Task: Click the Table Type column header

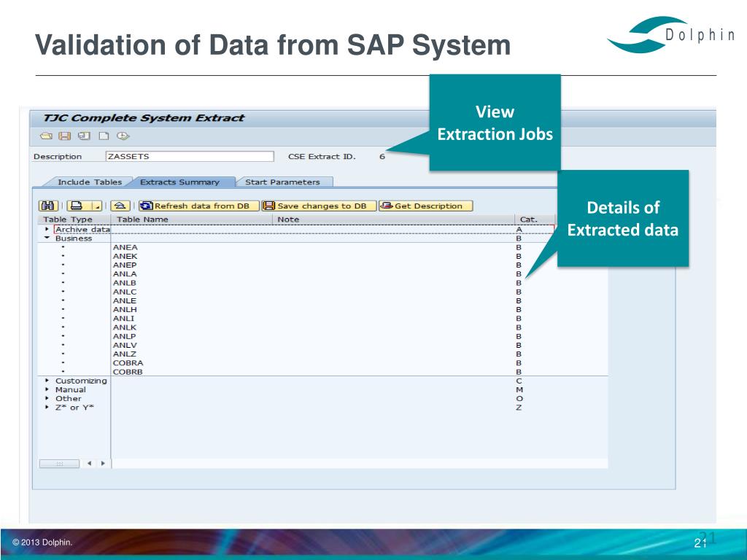Action: coord(74,219)
